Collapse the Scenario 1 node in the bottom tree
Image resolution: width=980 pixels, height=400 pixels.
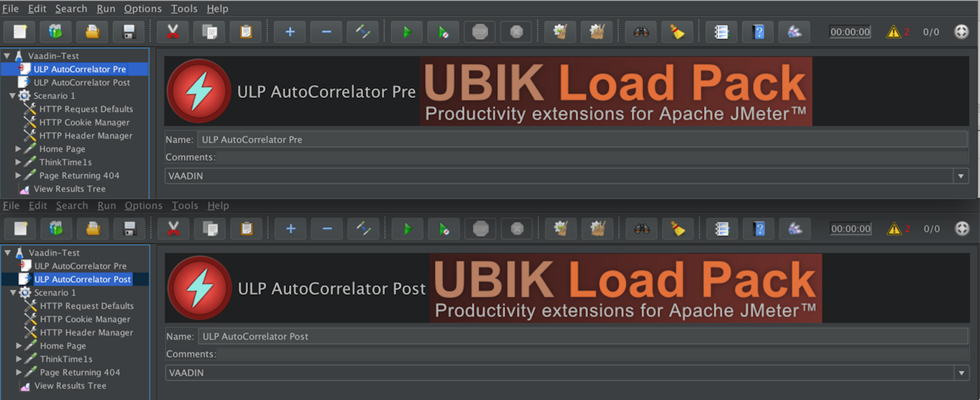(x=13, y=293)
